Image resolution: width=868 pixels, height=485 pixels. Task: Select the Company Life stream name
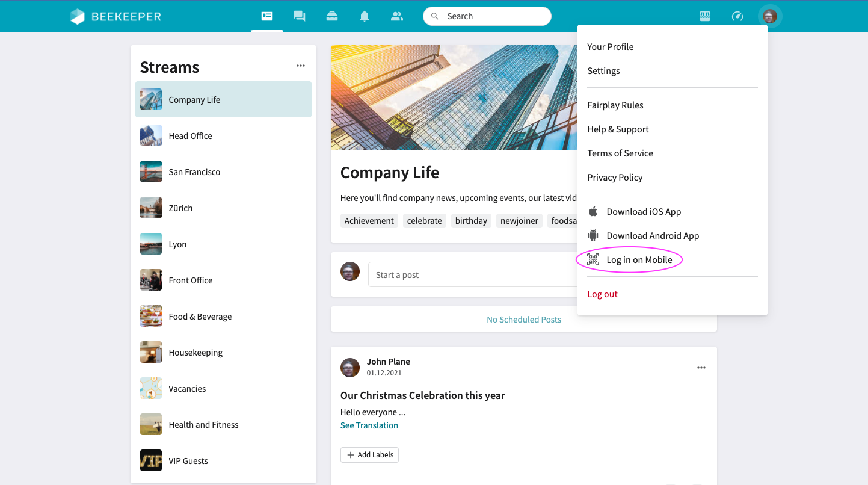(194, 100)
